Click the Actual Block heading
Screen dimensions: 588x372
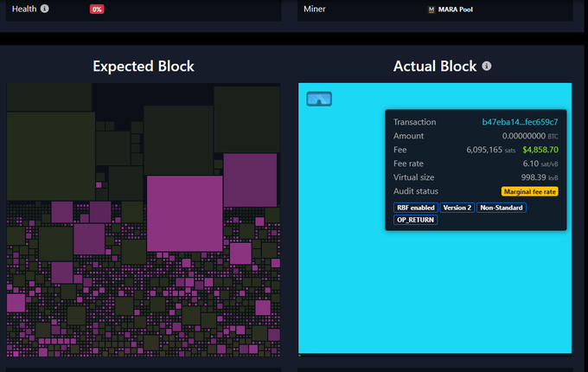click(435, 66)
